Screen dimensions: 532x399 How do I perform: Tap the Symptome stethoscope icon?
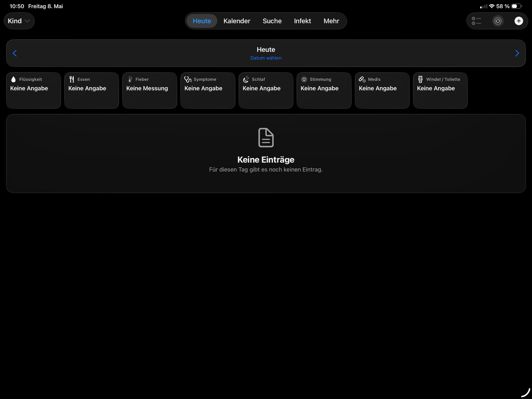pos(188,79)
